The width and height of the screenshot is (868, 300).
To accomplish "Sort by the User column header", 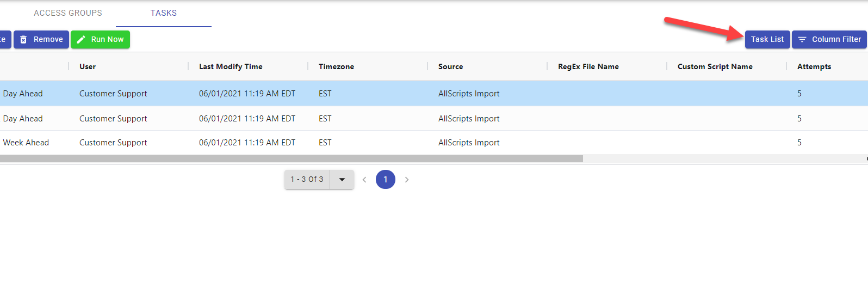I will tap(88, 66).
